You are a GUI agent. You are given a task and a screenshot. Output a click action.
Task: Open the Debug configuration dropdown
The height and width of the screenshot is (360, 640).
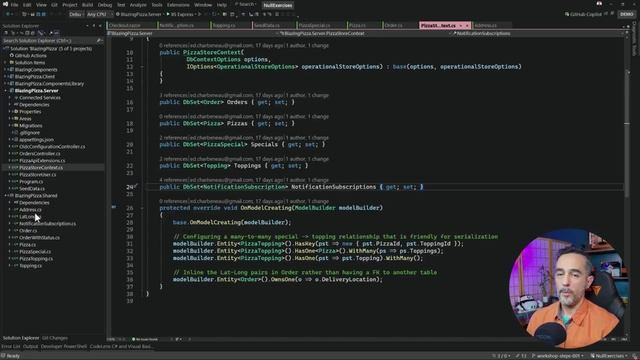(76, 14)
